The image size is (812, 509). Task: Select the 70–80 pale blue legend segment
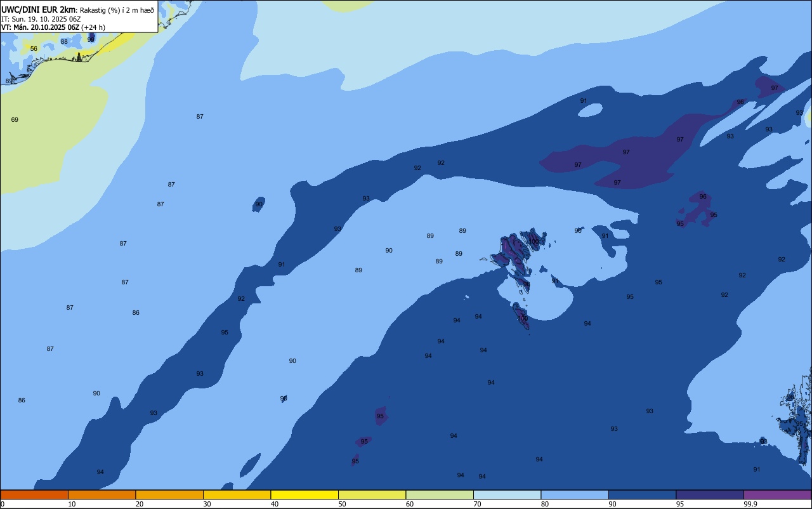pyautogui.click(x=507, y=494)
